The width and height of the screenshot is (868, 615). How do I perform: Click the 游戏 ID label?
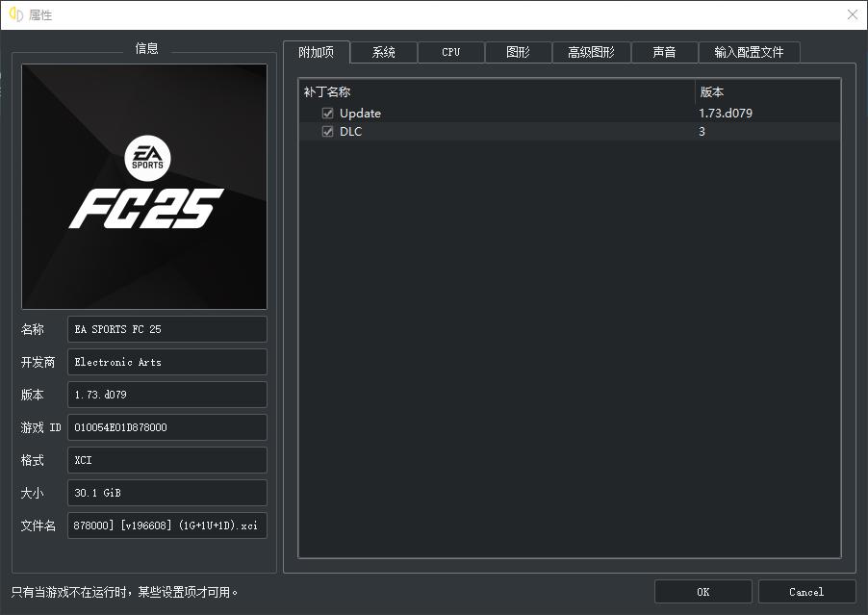point(40,427)
